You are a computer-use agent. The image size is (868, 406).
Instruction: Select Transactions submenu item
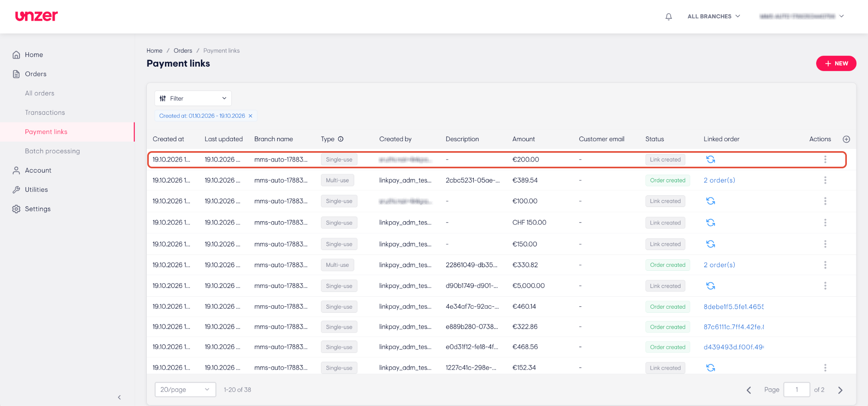tap(45, 112)
